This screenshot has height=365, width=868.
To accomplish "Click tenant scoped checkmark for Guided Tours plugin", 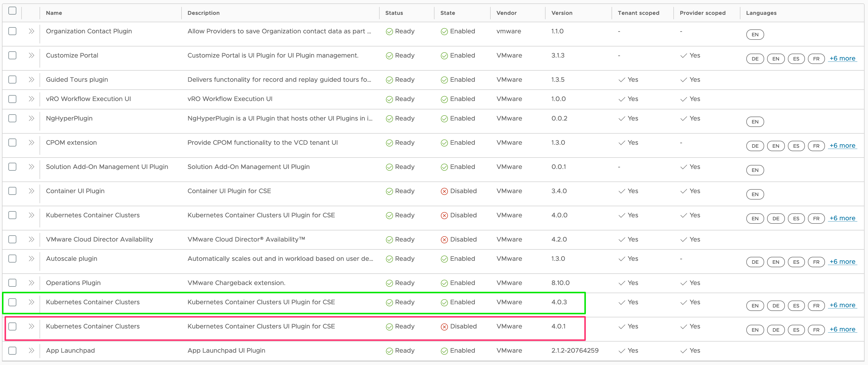I will (x=622, y=80).
